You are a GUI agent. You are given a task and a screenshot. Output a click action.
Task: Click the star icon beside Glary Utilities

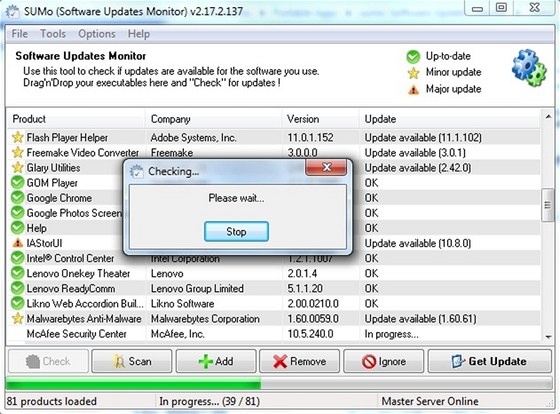[x=18, y=168]
